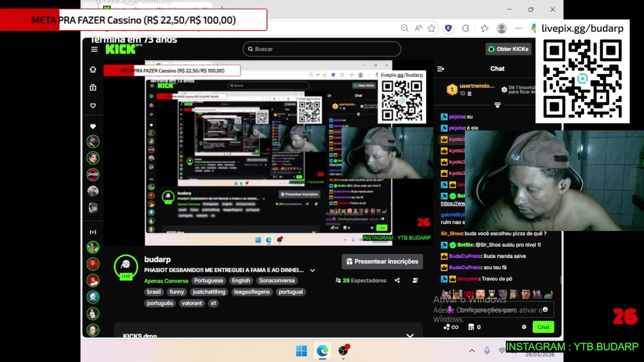Open the channel points icon below chat
Image resolution: width=644 pixels, height=362 pixels.
(x=451, y=327)
